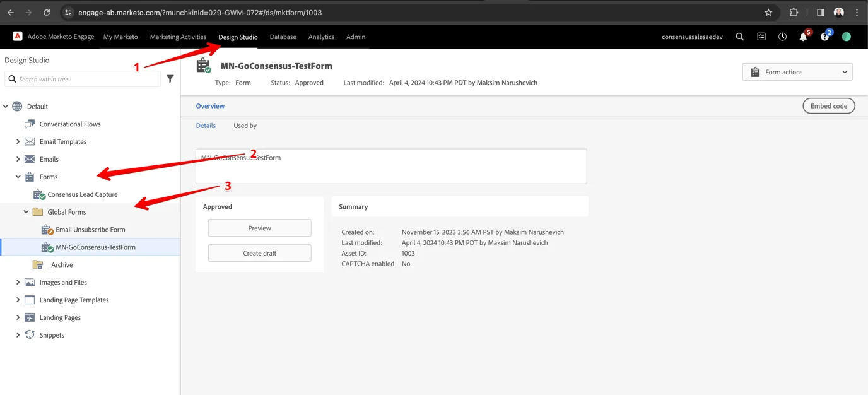Open the checklist icon in header
868x395 pixels.
pos(761,37)
